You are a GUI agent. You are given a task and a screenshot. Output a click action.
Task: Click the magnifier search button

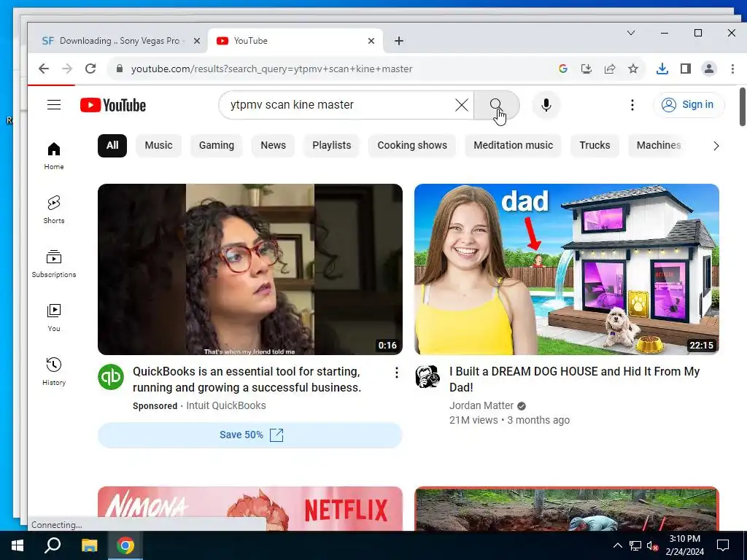pos(496,105)
